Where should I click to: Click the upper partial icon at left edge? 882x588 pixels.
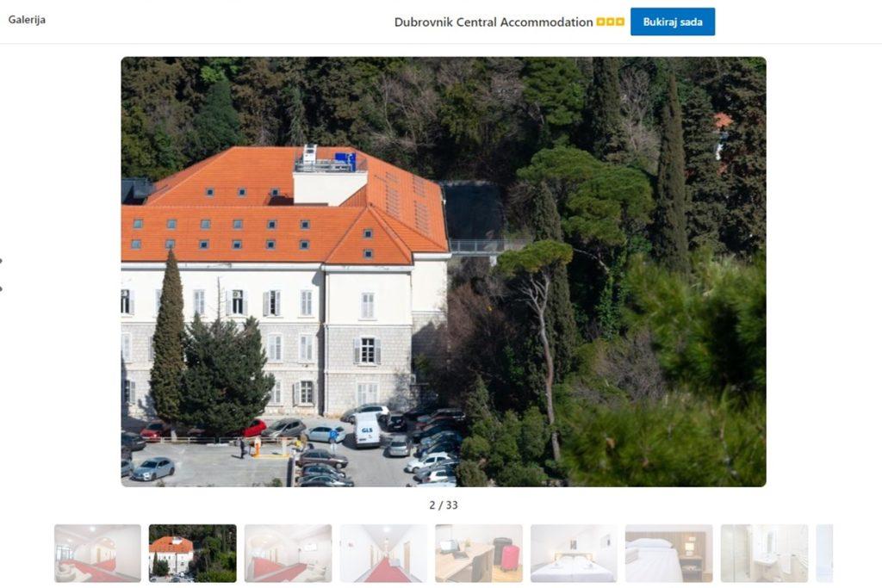[1, 260]
